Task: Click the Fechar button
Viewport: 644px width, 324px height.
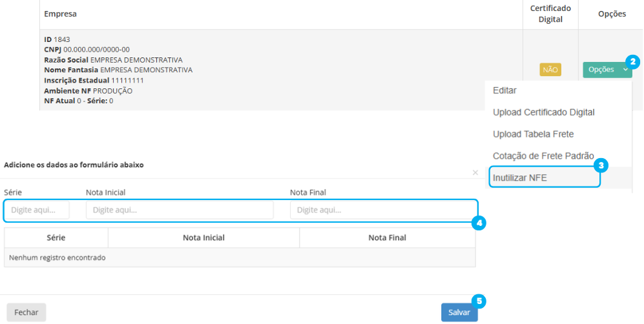Action: [26, 312]
